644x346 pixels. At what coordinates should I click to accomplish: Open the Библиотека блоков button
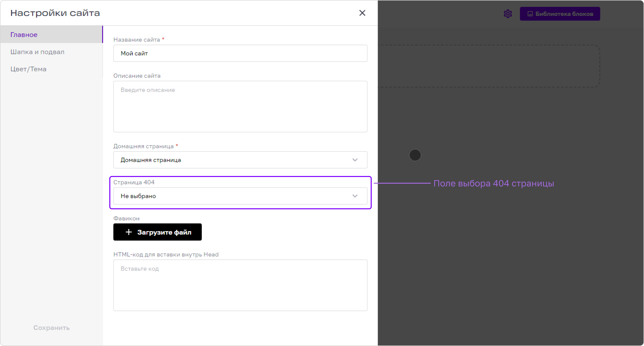(x=560, y=14)
